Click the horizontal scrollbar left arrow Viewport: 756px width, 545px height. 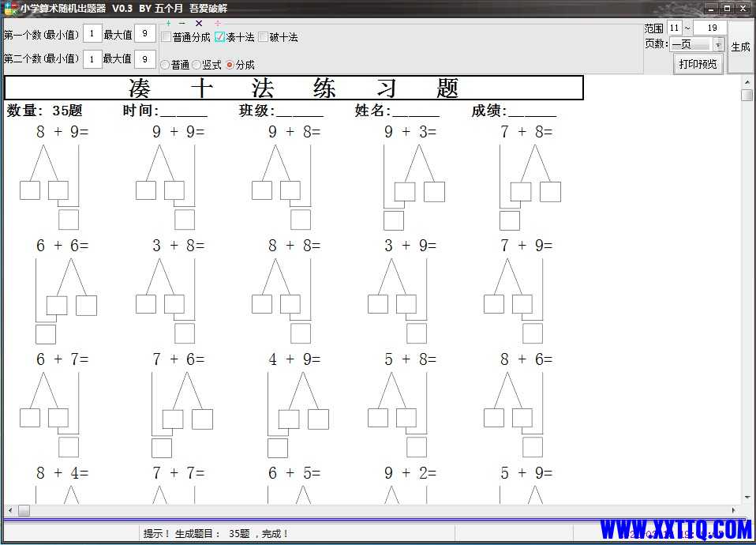point(10,510)
